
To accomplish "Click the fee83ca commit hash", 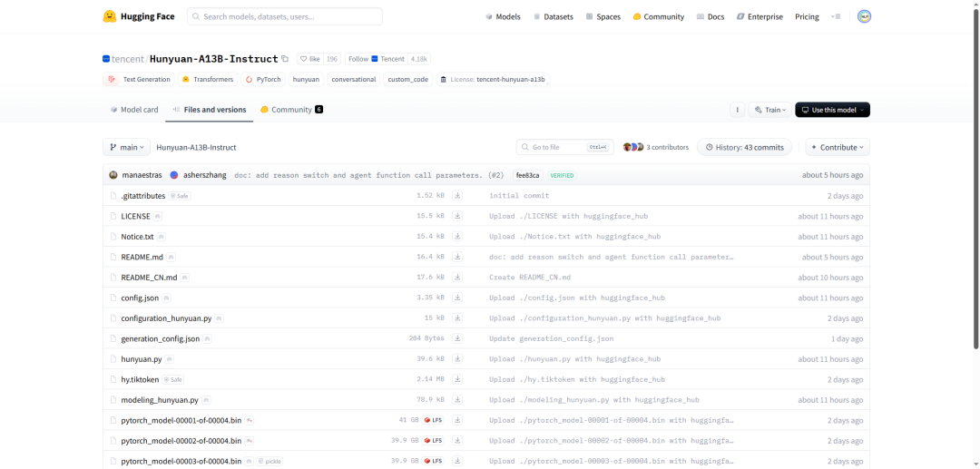I will pyautogui.click(x=529, y=175).
